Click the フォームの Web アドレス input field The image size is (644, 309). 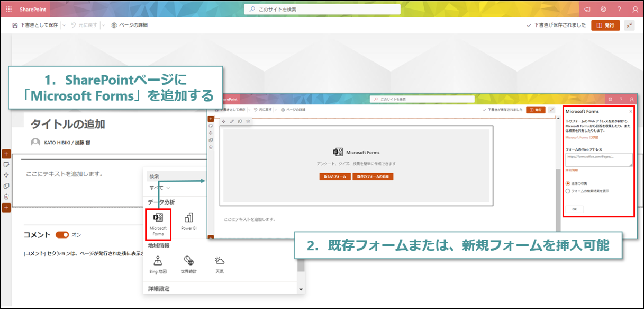point(599,160)
